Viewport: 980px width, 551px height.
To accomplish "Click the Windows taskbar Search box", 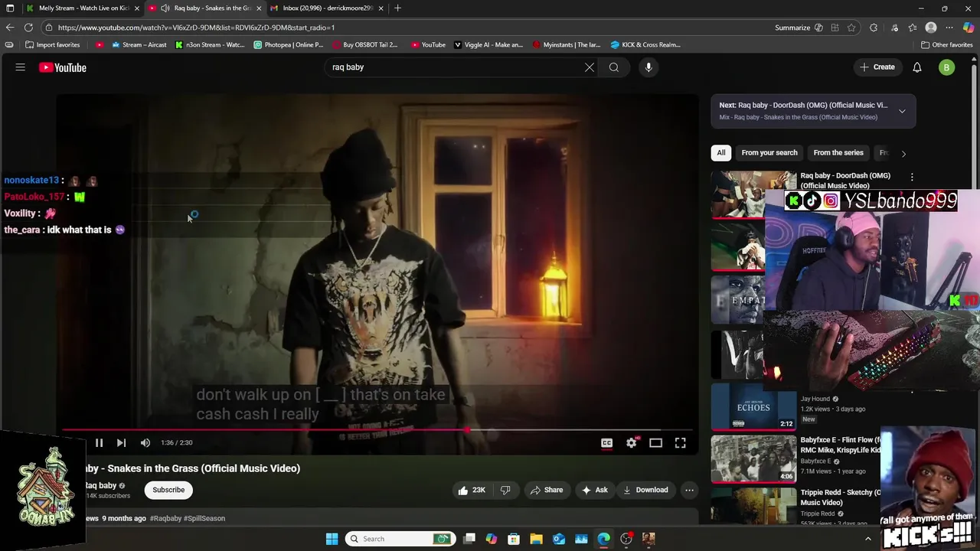I will click(400, 539).
